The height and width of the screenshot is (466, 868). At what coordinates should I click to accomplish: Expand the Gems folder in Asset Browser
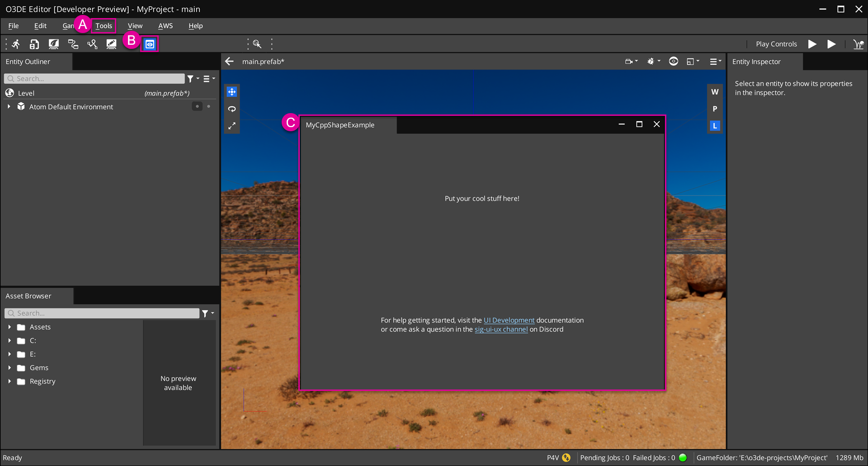pyautogui.click(x=9, y=368)
